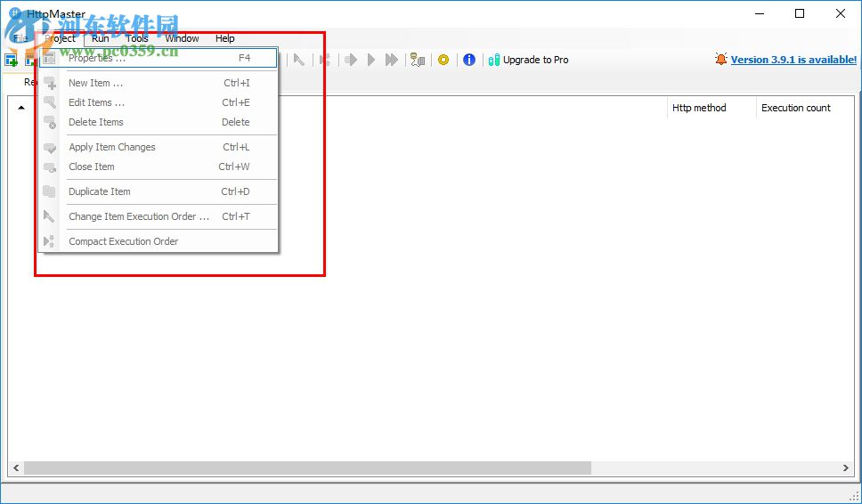Minimize the HttpMaster window
The height and width of the screenshot is (504, 862).
pyautogui.click(x=760, y=13)
